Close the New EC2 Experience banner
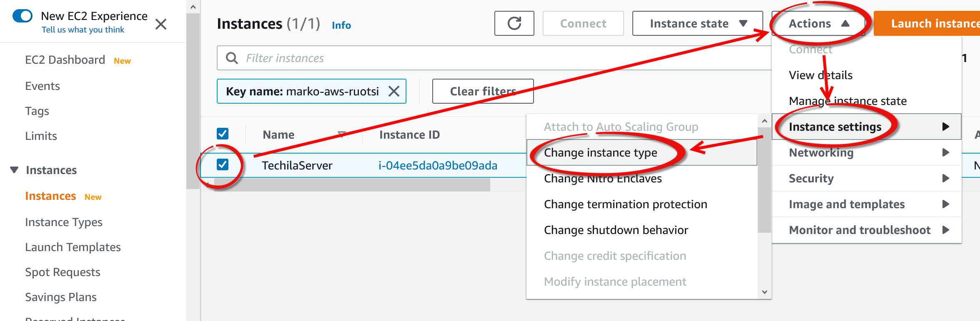980x321 pixels. 161,24
